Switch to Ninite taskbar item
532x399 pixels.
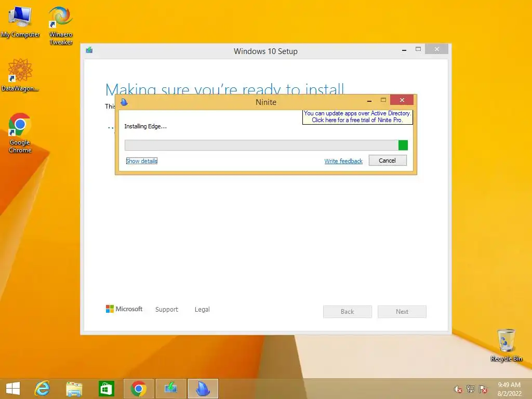click(203, 389)
